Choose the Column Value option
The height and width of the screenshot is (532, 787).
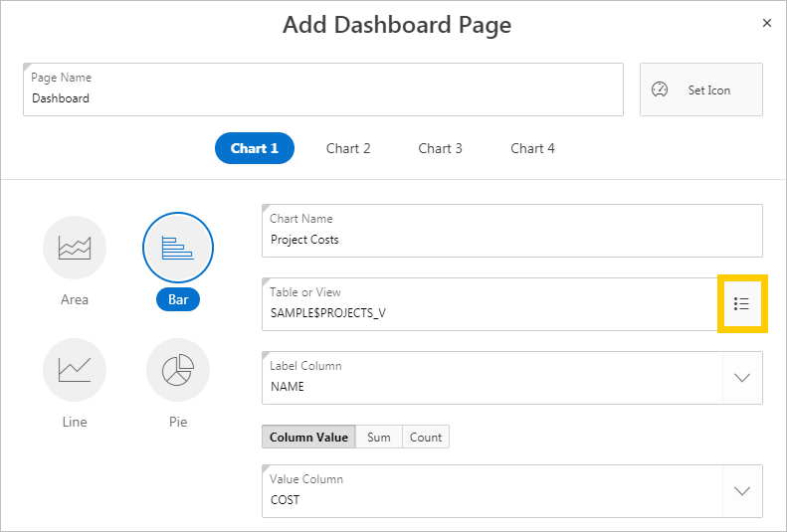[x=308, y=437]
